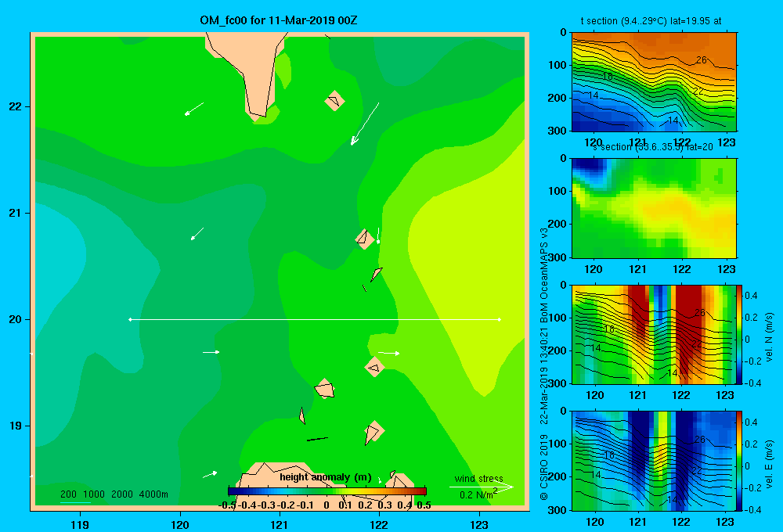Open the eastward velocity section plot
Screen dimensions: 783x532
click(x=654, y=461)
